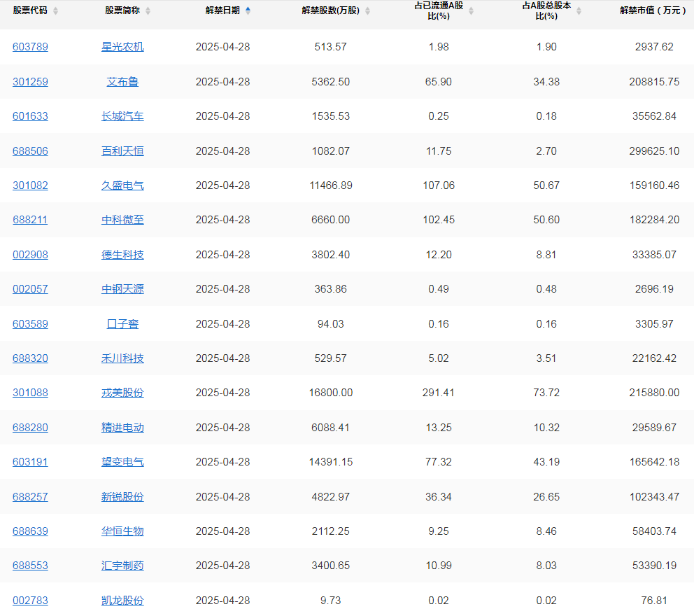This screenshot has width=694, height=616.
Task: Toggle 解禁日期 ascending sort arrow
Action: pos(248,10)
